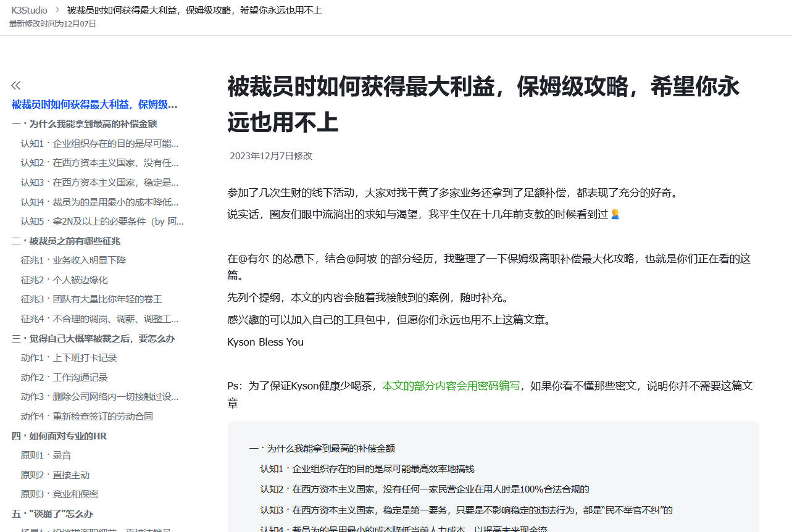Image resolution: width=792 pixels, height=532 pixels.
Task: Select the outline's top article title entry
Action: point(94,104)
